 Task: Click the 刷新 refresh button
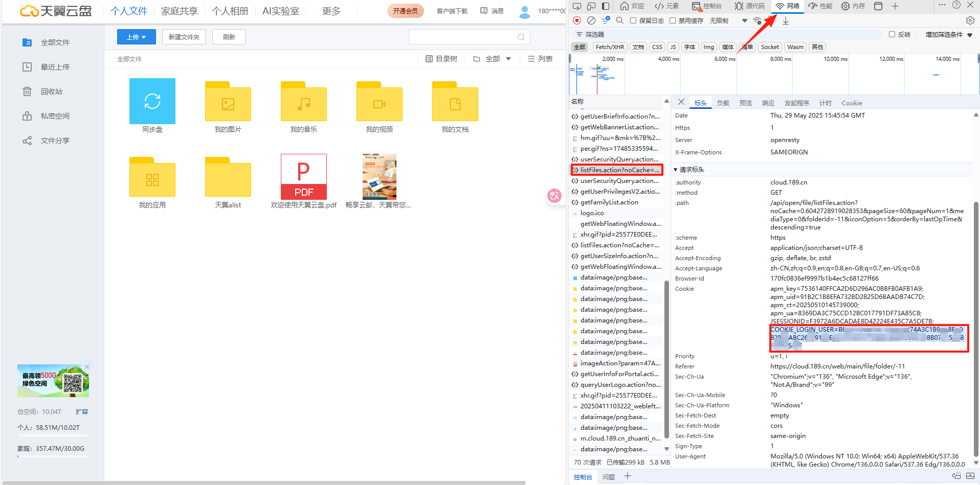point(229,37)
